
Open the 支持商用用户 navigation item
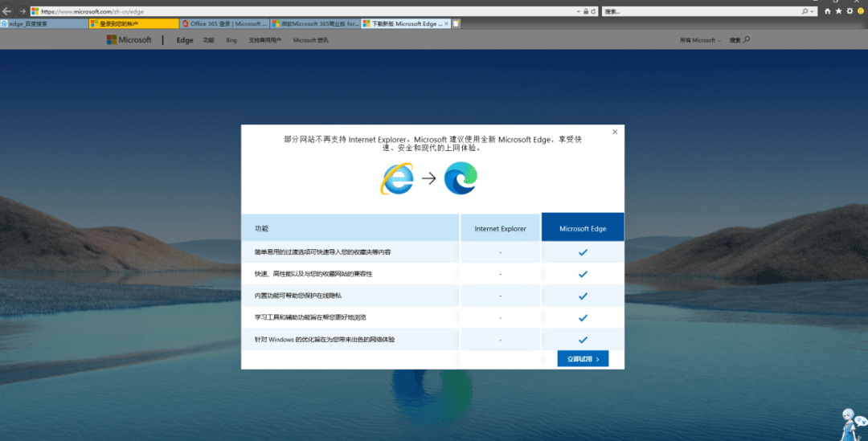click(264, 40)
